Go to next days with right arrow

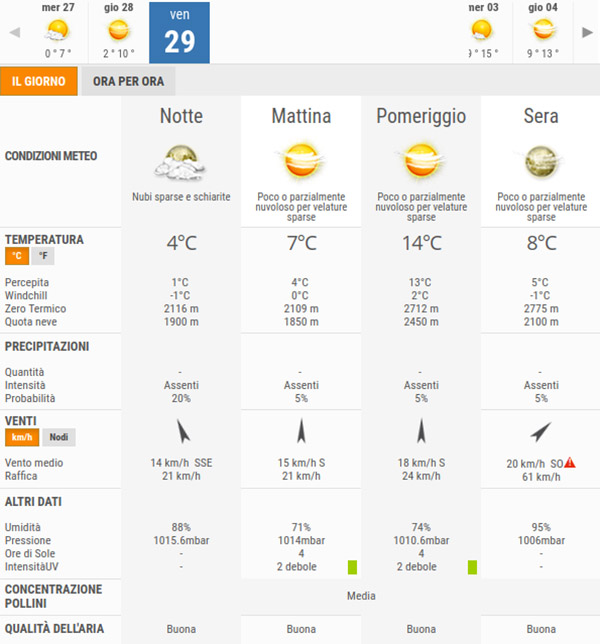point(587,32)
